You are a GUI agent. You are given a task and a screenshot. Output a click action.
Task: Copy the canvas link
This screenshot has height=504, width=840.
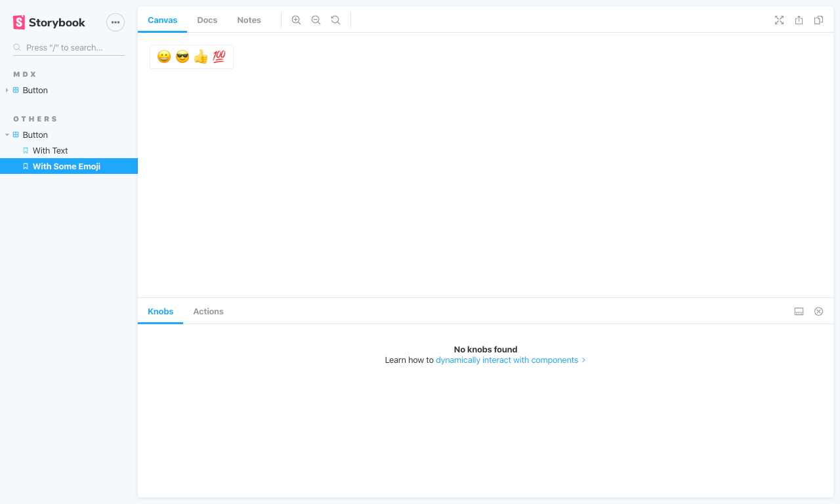pyautogui.click(x=818, y=20)
